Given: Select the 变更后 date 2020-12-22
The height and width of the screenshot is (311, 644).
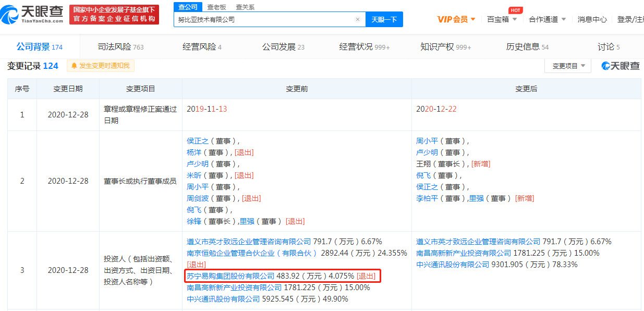Looking at the screenshot, I should (x=436, y=109).
